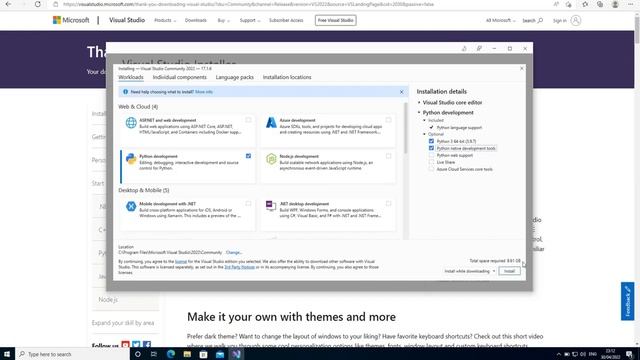Click the Mobile development with .NET icon
640x360 pixels.
(x=131, y=207)
